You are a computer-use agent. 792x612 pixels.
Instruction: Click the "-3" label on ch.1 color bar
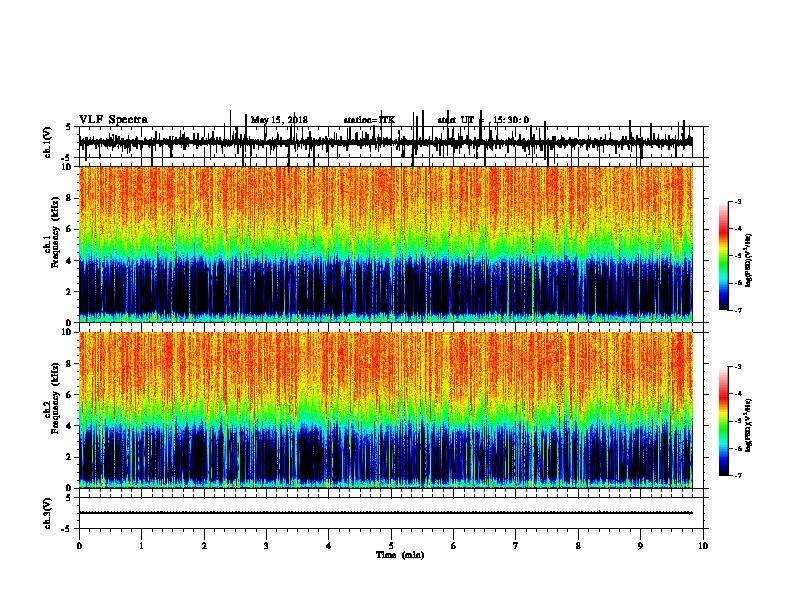tap(738, 201)
